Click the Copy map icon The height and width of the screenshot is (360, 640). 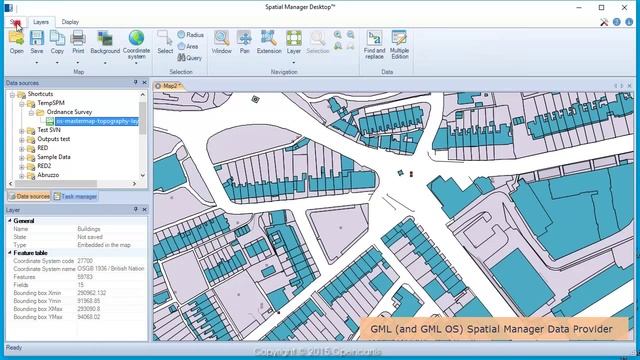click(x=57, y=38)
